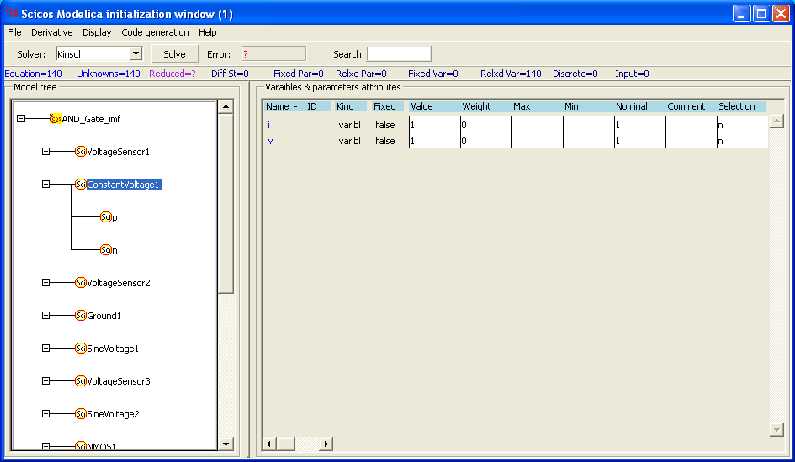Click the Value column header

[434, 106]
